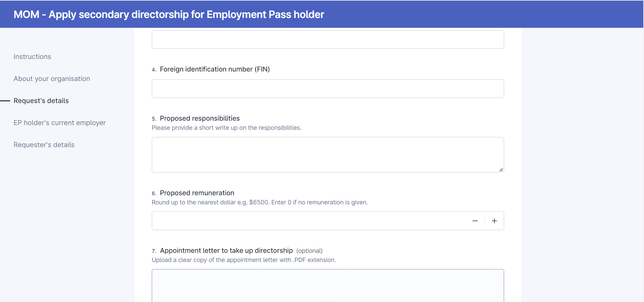The width and height of the screenshot is (644, 302).
Task: Click the Appointment letter question label
Action: pyautogui.click(x=226, y=250)
